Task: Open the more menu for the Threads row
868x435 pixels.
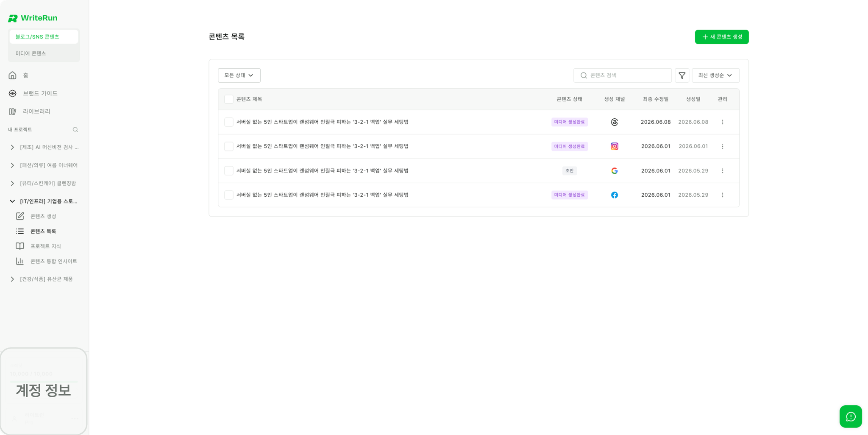Action: click(x=723, y=122)
